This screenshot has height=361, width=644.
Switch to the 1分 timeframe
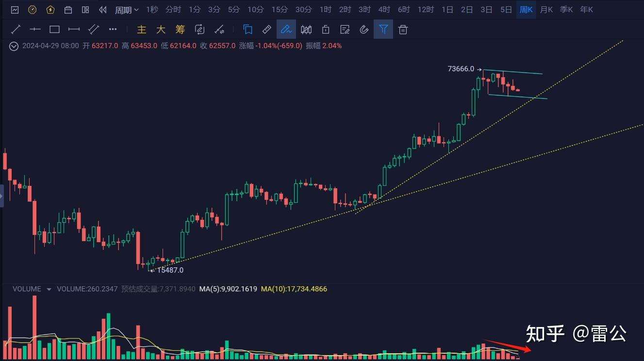[x=195, y=10]
